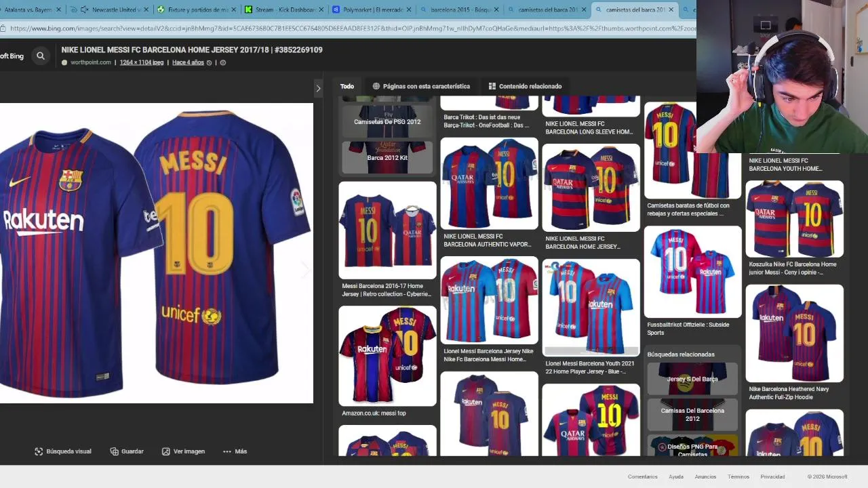Open Comentarios footer link
Screen dimensions: 868x488
[x=642, y=476]
